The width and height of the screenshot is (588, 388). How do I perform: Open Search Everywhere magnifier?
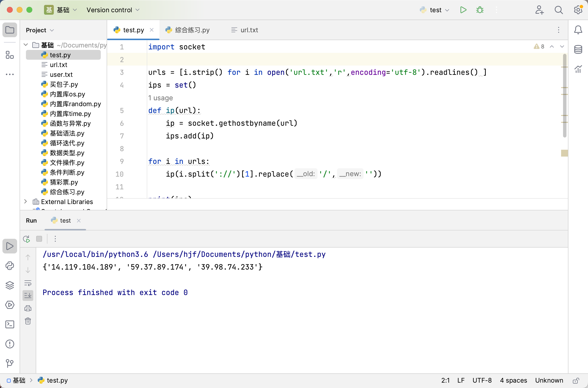559,10
